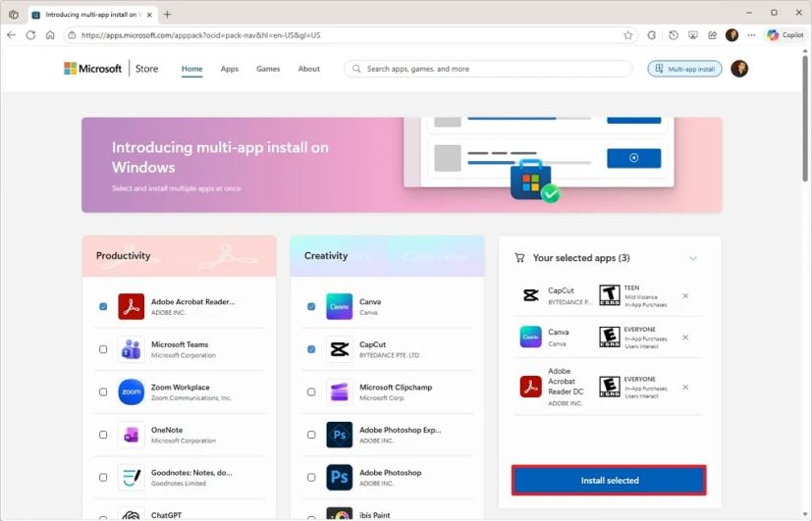Collapse the Your selected apps panel
Screen dimensions: 812x521
click(692, 258)
